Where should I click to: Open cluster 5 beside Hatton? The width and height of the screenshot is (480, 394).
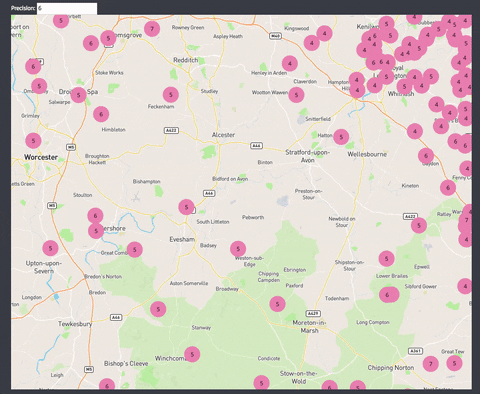[341, 137]
